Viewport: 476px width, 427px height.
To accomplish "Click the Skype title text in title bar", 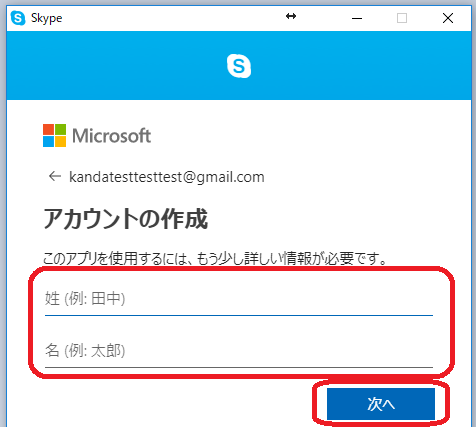I will [x=46, y=18].
